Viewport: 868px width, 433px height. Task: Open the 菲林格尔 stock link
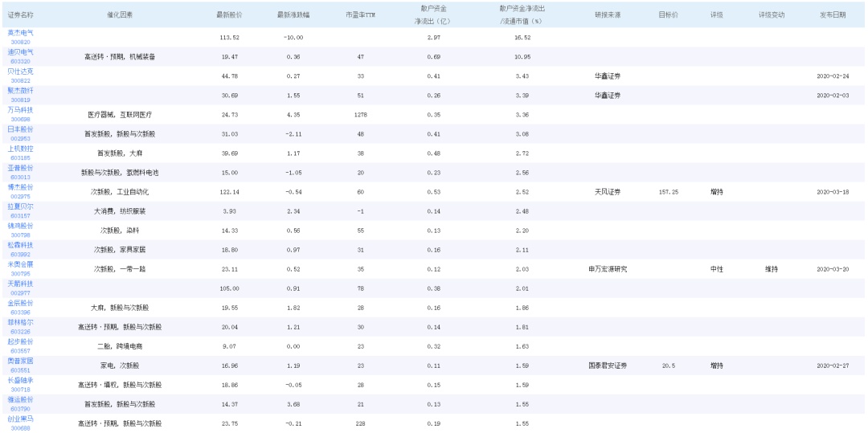[20, 322]
